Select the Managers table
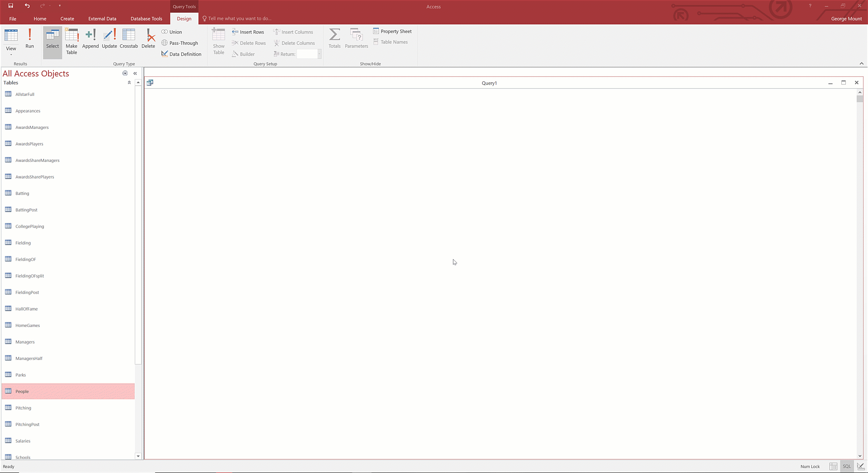Image resolution: width=868 pixels, height=473 pixels. 68,342
